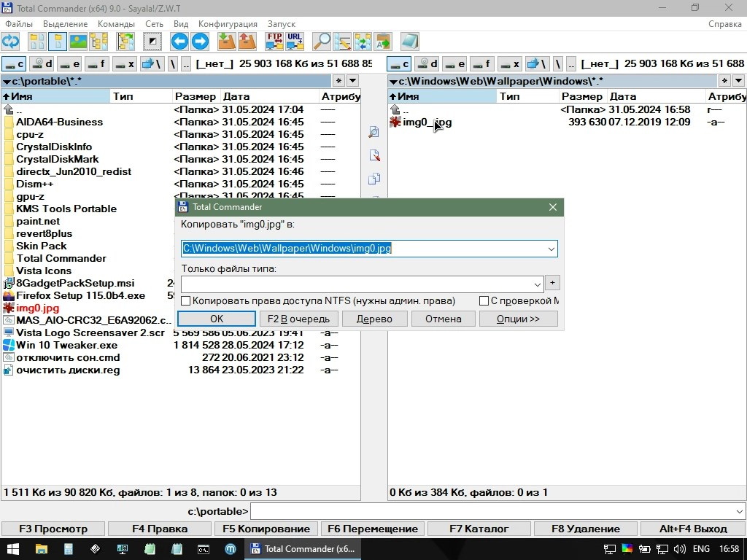Open the Файлы menu
The height and width of the screenshot is (560, 747).
click(x=19, y=24)
